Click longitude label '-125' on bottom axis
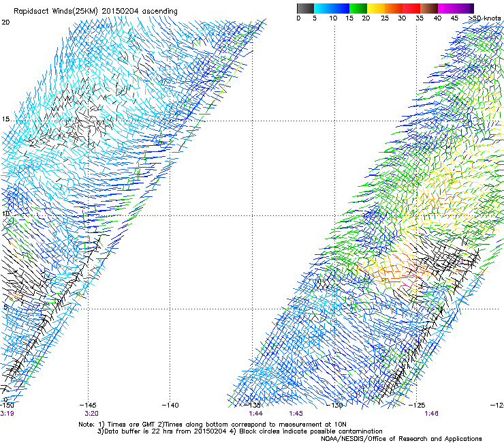Viewport: 504px width, 443px height. pyautogui.click(x=417, y=405)
